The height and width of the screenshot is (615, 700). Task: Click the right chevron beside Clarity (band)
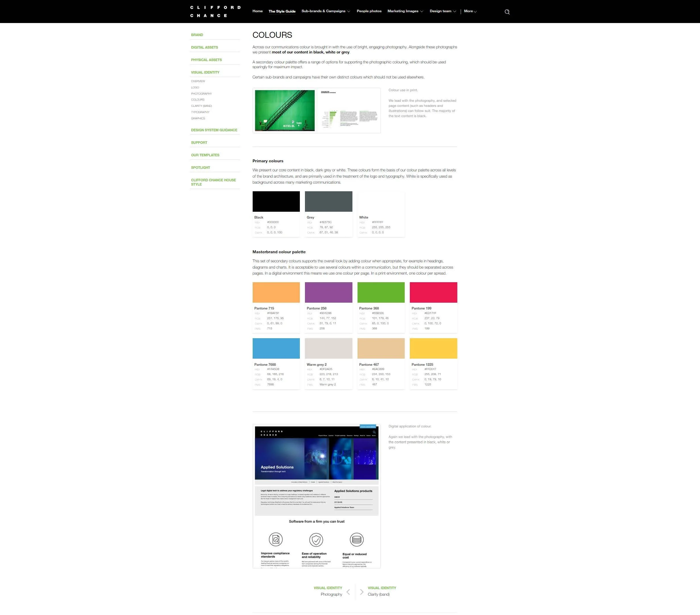[362, 592]
